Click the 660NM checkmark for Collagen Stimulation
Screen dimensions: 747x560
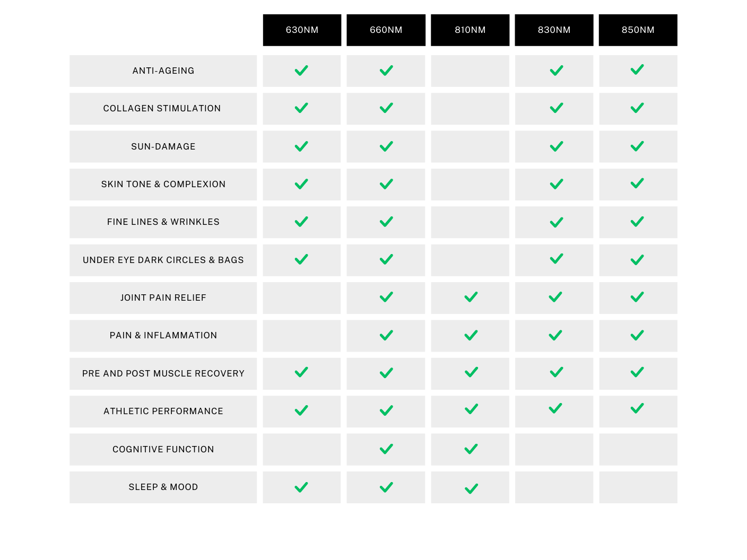pyautogui.click(x=386, y=108)
